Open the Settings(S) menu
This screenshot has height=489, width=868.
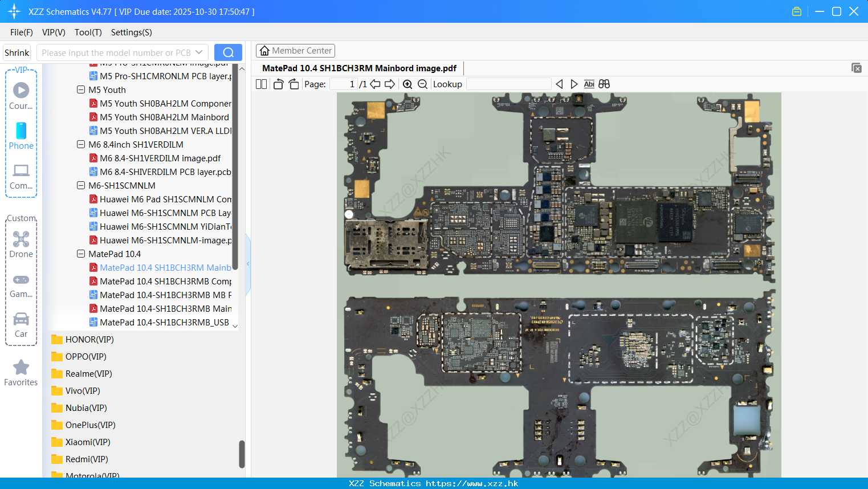pyautogui.click(x=132, y=32)
